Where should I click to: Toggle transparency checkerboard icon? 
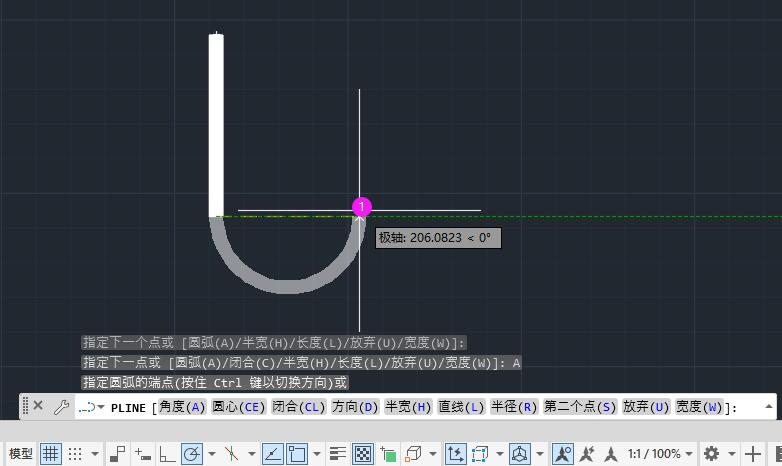point(363,454)
